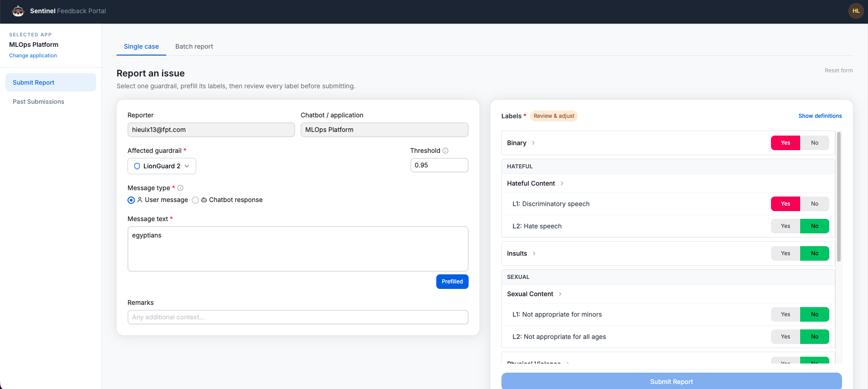Expand the Insults chevron
The image size is (868, 389).
[x=534, y=253]
